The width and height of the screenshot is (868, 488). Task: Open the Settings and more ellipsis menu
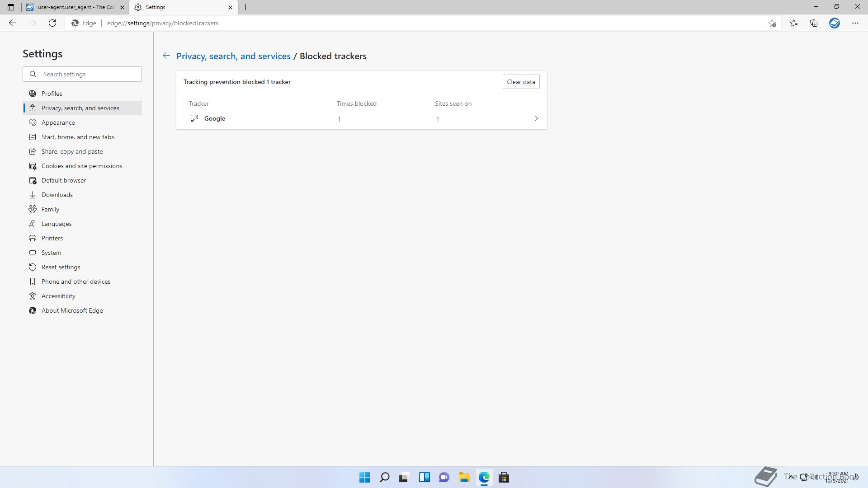click(855, 23)
